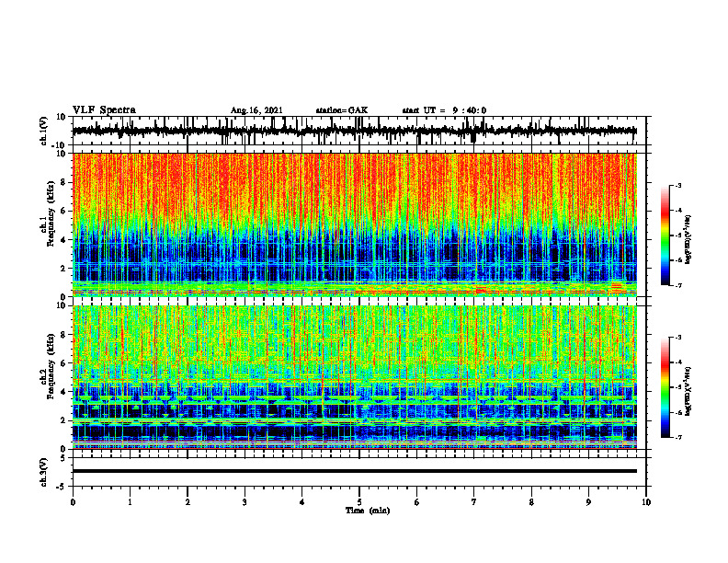
Task: Click the '-7' label on ch.2 color scale
Action: point(677,438)
